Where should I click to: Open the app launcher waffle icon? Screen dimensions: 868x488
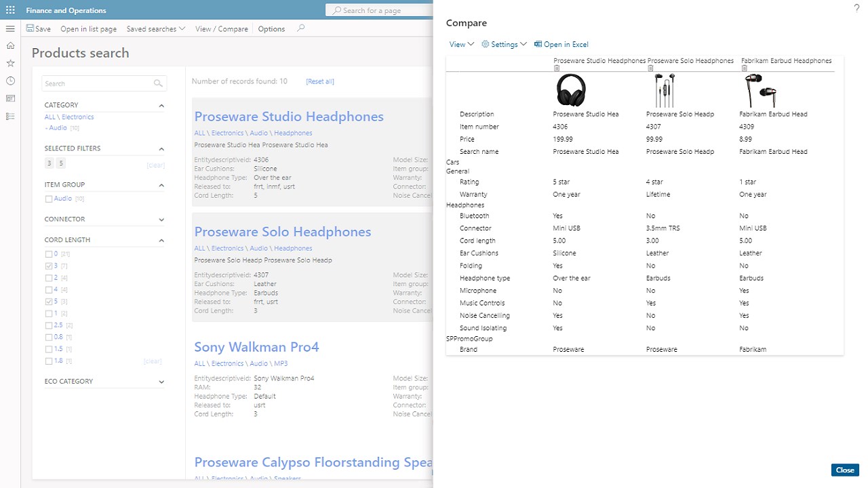click(x=10, y=10)
